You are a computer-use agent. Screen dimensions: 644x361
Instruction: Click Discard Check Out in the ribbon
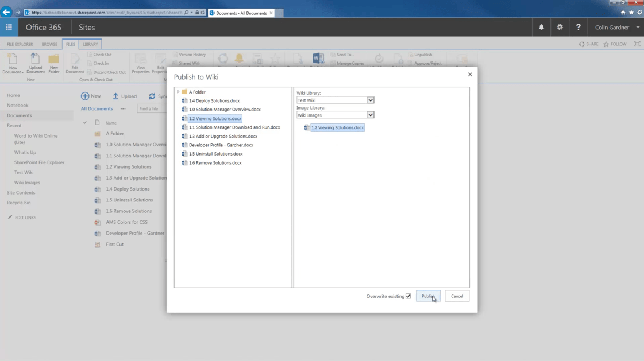[106, 72]
